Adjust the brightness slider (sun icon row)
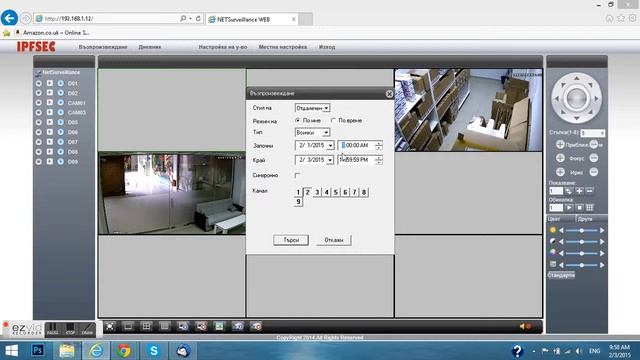Viewport: 640px width, 360px height. (582, 231)
